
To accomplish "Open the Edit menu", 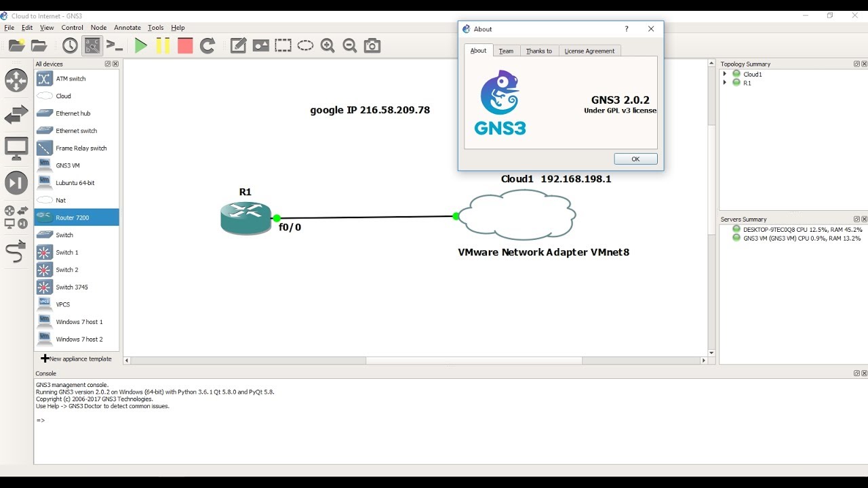I will click(27, 28).
